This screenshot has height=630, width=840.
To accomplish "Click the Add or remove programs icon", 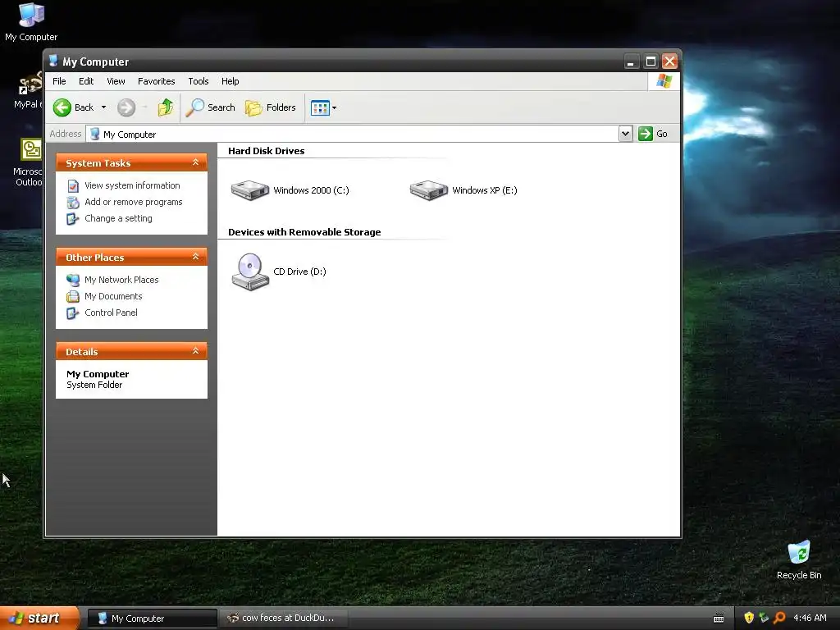I will point(73,203).
